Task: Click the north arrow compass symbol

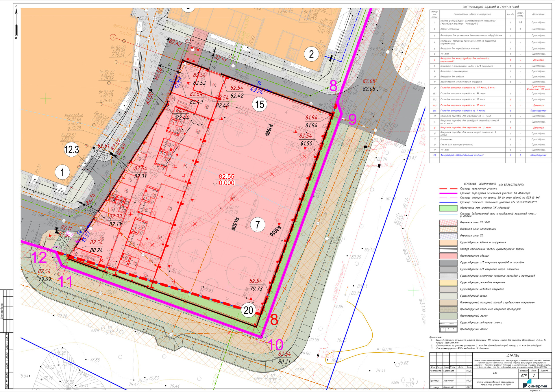Action: point(16,23)
